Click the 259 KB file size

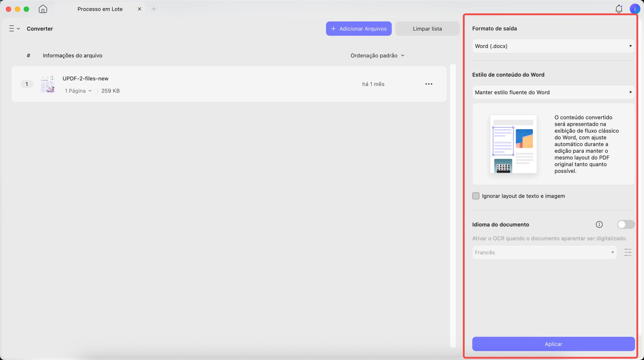tap(110, 91)
